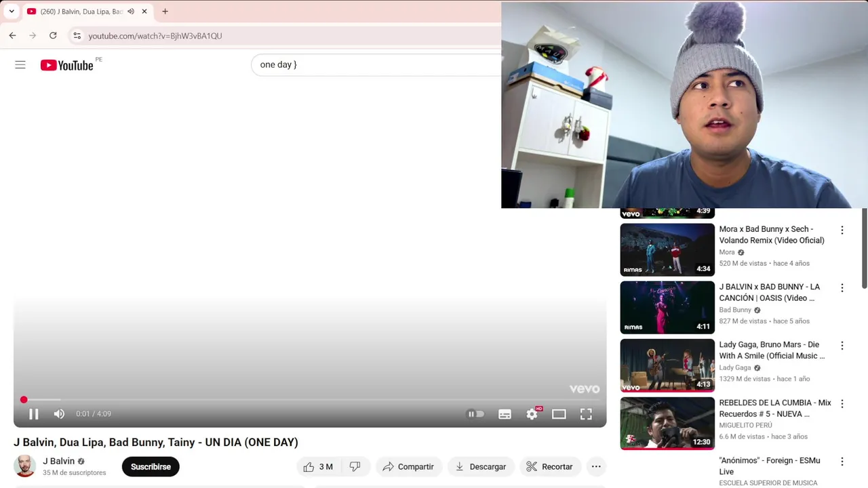Open '"Anónimos" - Foreign - ESMu Live' title
This screenshot has height=488, width=868.
770,466
